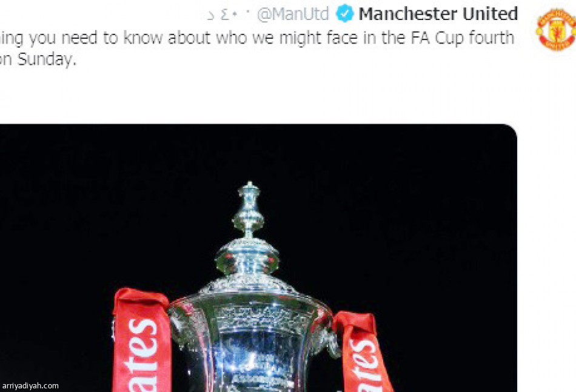The height and width of the screenshot is (392, 576).
Task: Click the Manchester United crest avatar
Action: point(556,29)
